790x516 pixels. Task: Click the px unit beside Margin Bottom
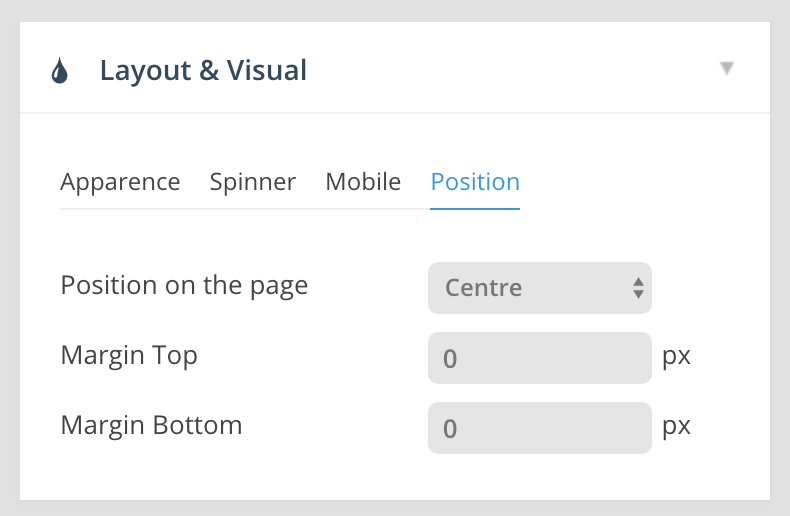click(677, 426)
